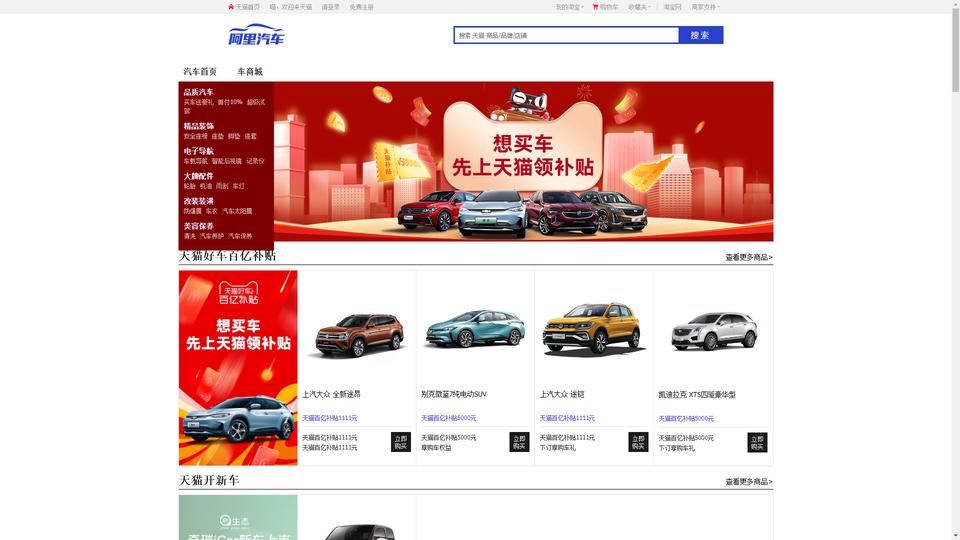This screenshot has height=540, width=960.
Task: Click the 雨刮 sub-link
Action: click(x=222, y=186)
